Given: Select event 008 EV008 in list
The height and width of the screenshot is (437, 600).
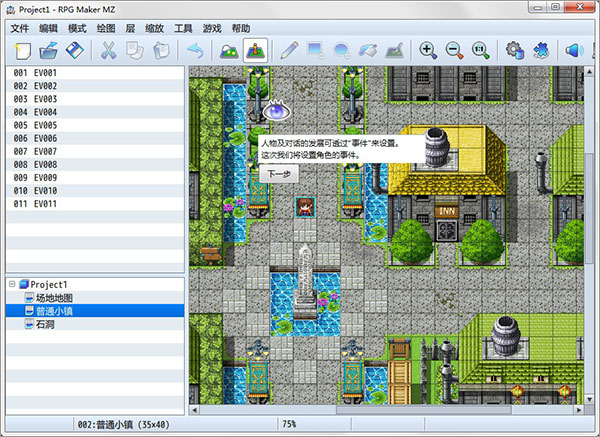Looking at the screenshot, I should coord(95,165).
